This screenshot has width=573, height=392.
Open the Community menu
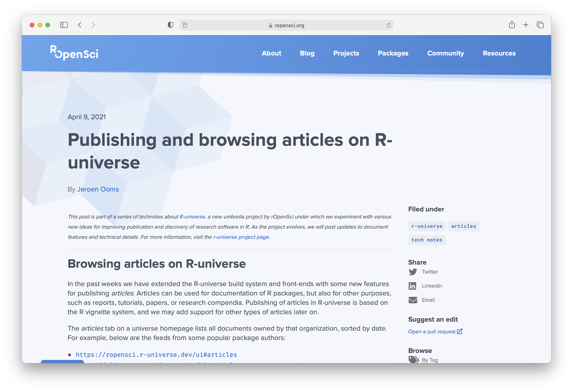click(x=445, y=53)
